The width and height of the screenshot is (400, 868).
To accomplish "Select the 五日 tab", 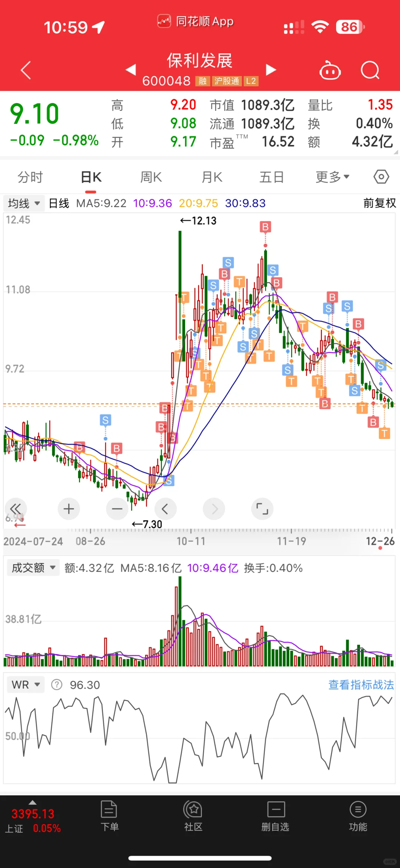I will (272, 177).
